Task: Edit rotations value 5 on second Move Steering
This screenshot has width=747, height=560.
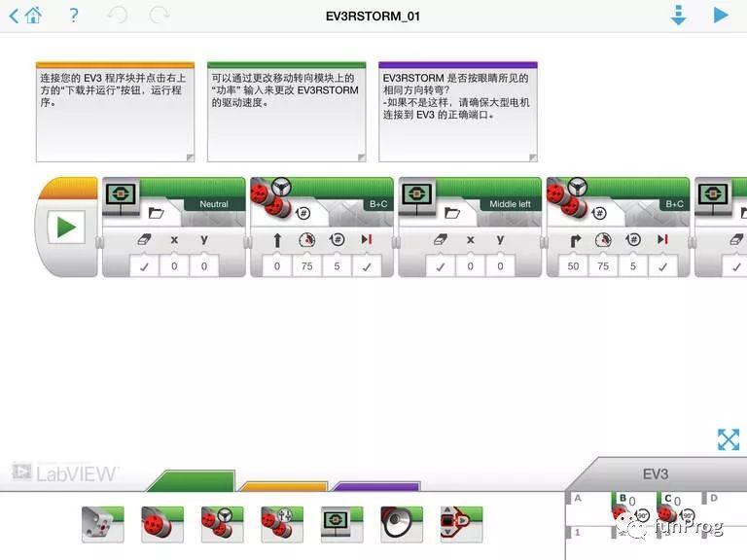Action: pos(632,266)
